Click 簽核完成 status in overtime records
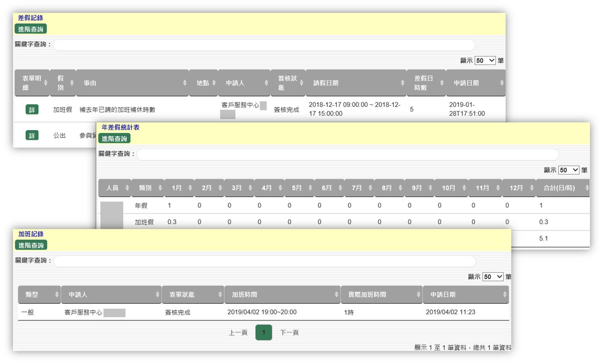 178,312
